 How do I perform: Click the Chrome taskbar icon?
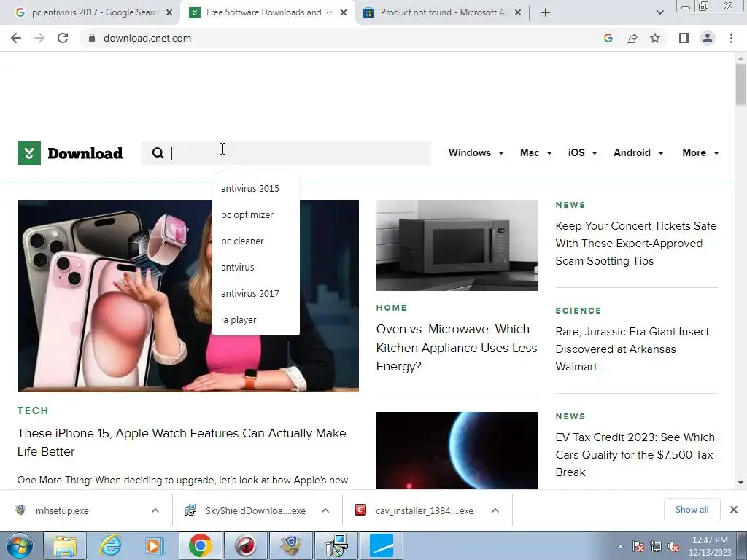point(200,545)
